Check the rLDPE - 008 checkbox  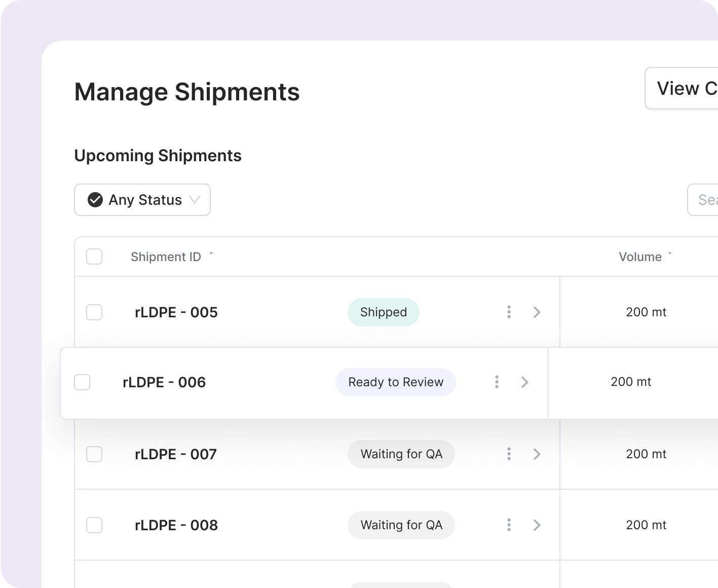(x=94, y=525)
